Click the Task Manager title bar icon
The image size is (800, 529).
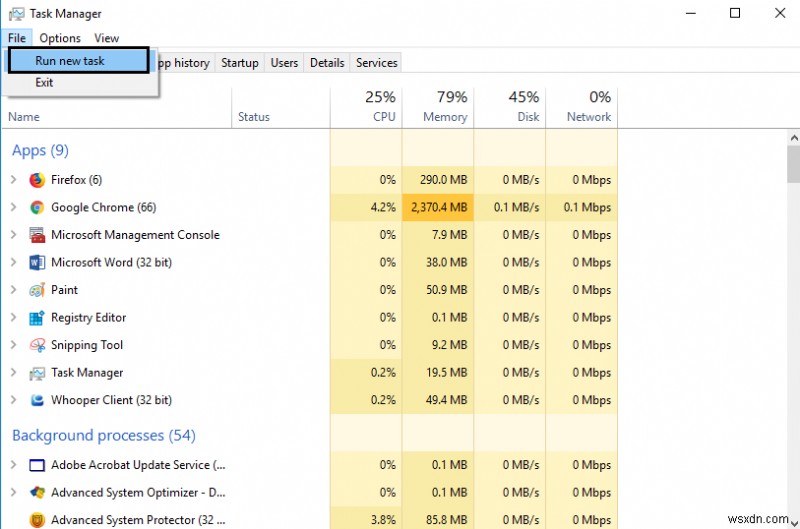click(16, 14)
